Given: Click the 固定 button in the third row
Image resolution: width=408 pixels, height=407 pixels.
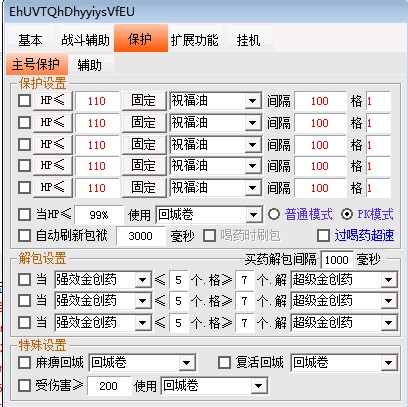Looking at the screenshot, I should (x=144, y=145).
